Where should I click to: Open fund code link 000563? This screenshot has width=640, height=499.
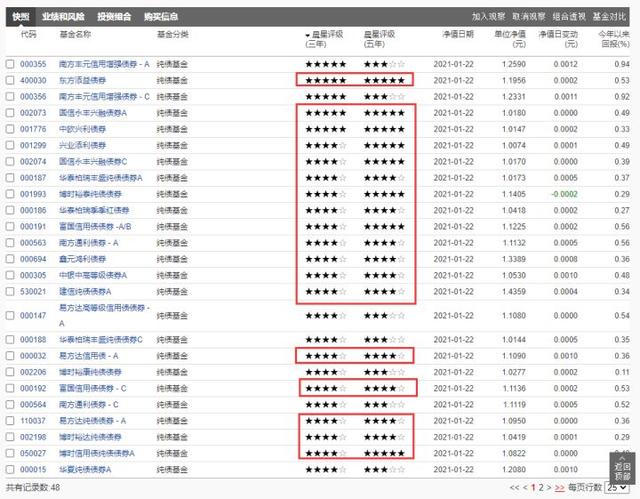point(33,243)
